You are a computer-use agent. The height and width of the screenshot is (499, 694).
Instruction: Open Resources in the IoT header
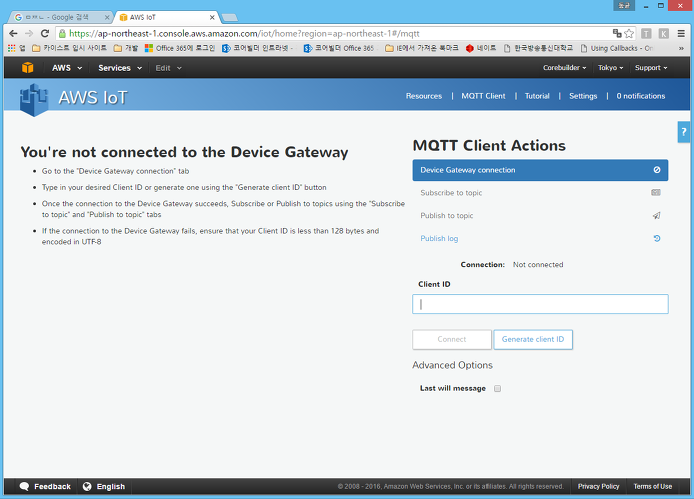tap(424, 96)
